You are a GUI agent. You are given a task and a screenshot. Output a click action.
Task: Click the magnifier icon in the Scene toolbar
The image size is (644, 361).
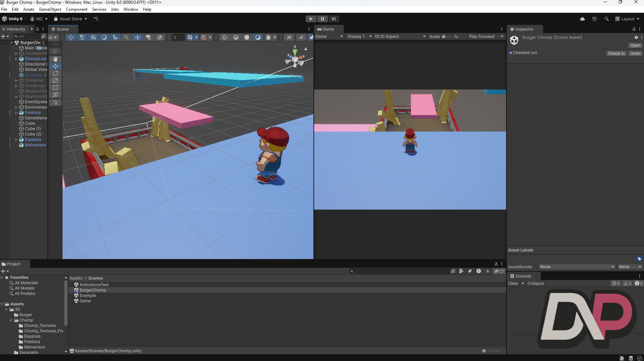(126, 37)
